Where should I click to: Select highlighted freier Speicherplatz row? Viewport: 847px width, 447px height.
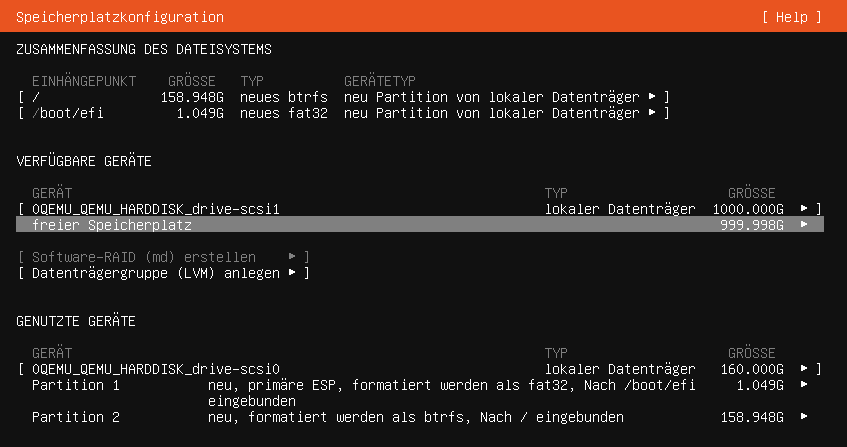420,225
